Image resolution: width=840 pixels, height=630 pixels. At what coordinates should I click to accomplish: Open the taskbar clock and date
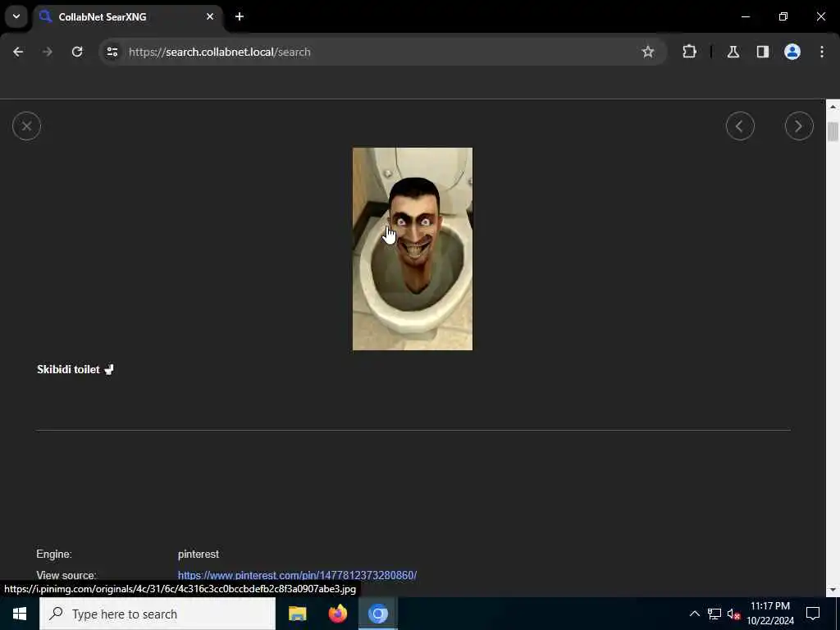click(x=770, y=614)
